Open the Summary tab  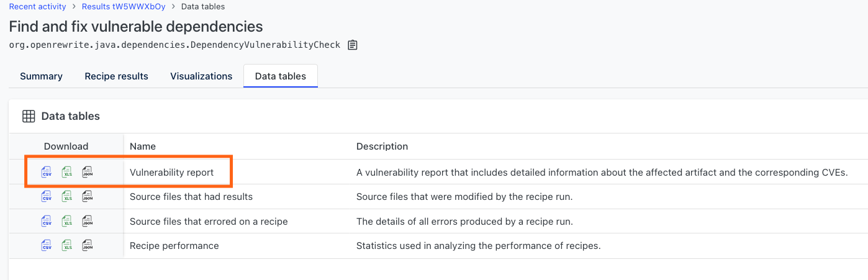[x=41, y=76]
